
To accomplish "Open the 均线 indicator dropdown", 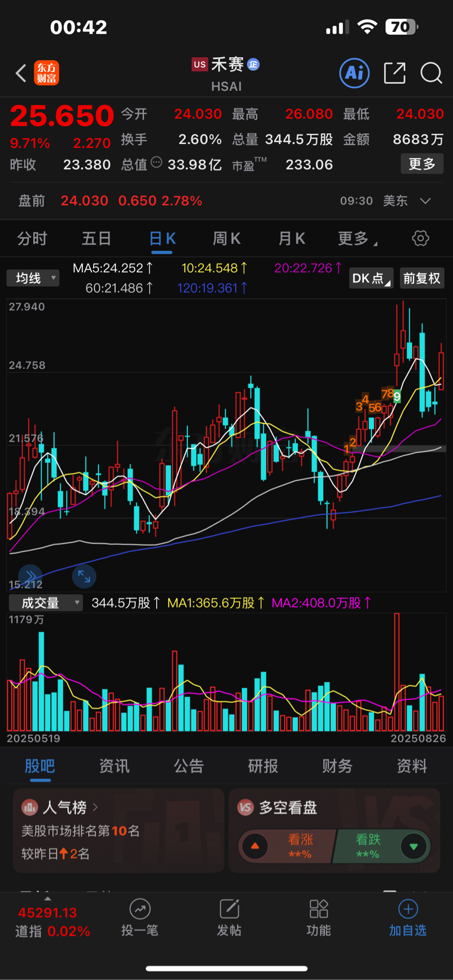I will click(x=33, y=278).
